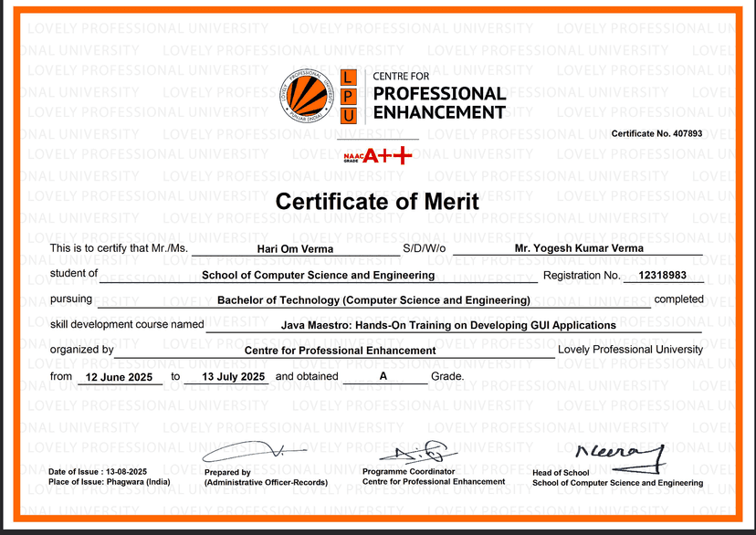Select "Centre for Professional Enhancement" on organized-by line
Viewport: 756px width, 535px height.
[x=340, y=351]
